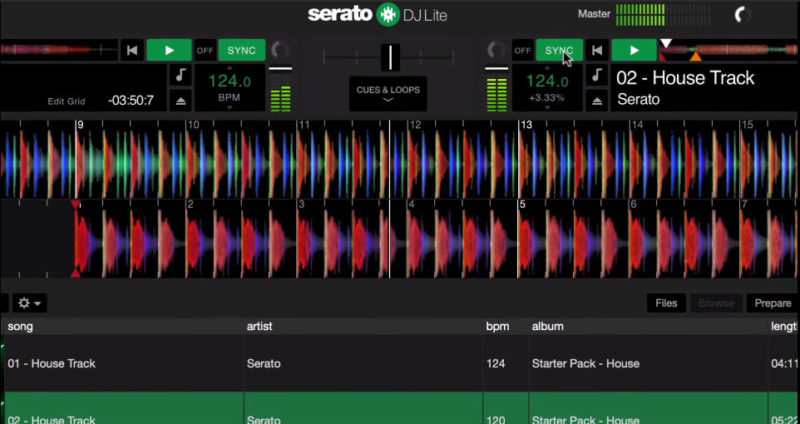Turn sync OFF on the right deck
This screenshot has height=424, width=800.
(x=522, y=51)
